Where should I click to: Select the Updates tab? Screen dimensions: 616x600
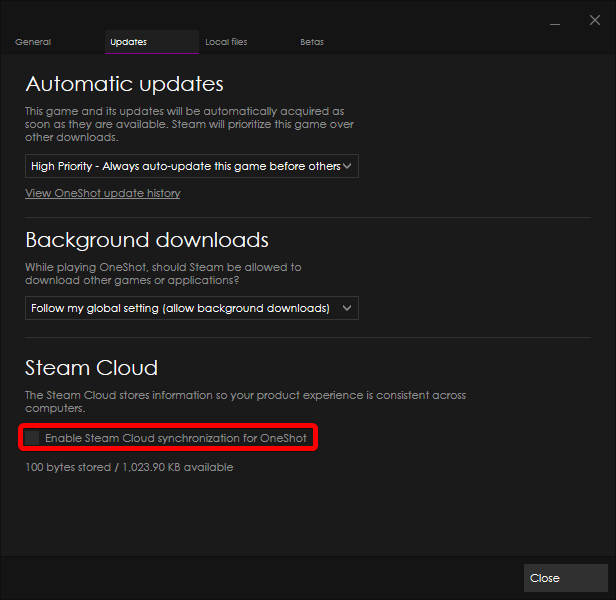(128, 42)
